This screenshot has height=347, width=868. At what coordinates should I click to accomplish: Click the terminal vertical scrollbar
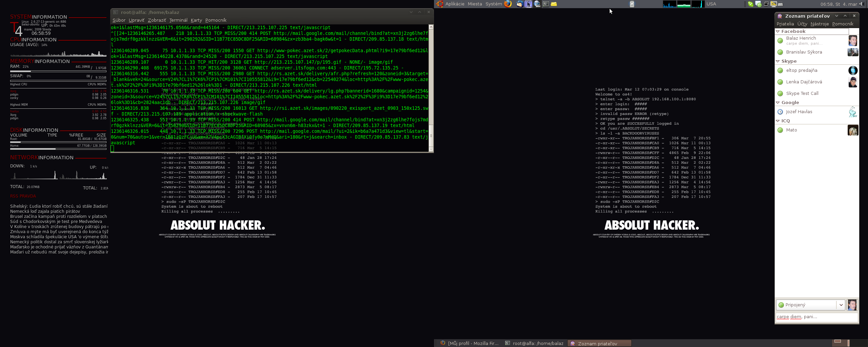tap(431, 88)
